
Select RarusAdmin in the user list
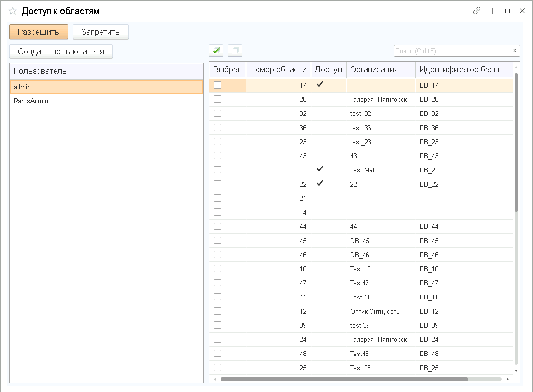107,101
